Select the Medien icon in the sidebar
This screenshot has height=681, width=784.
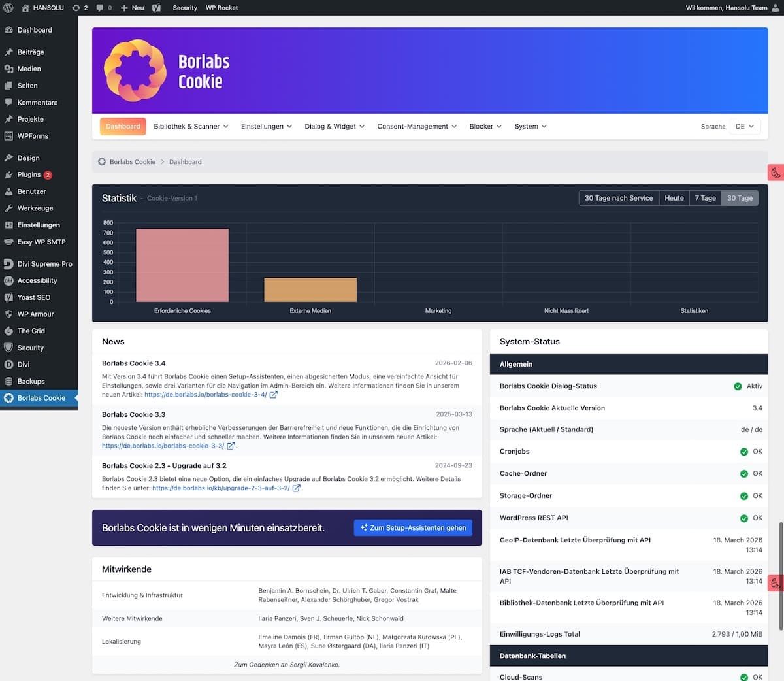click(10, 69)
